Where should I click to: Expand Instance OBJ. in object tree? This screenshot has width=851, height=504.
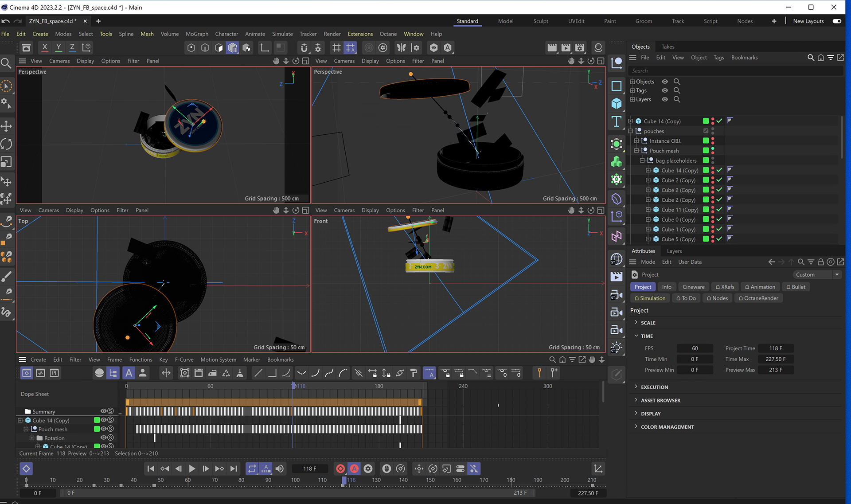[636, 141]
